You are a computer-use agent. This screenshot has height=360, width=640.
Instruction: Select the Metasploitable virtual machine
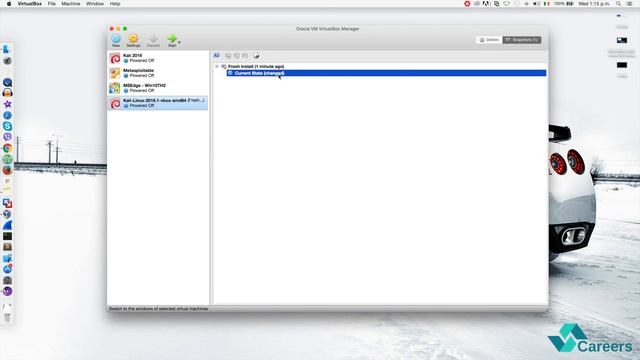pos(158,73)
